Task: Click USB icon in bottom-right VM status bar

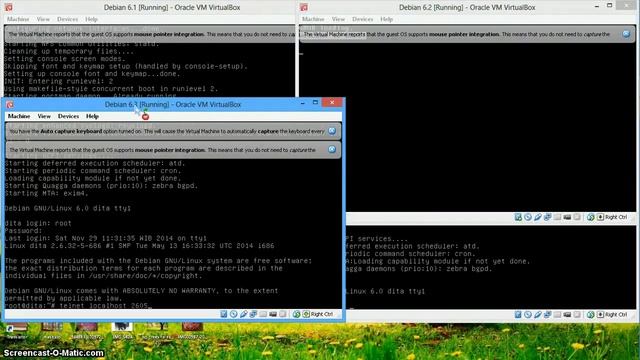Action: click(538, 315)
